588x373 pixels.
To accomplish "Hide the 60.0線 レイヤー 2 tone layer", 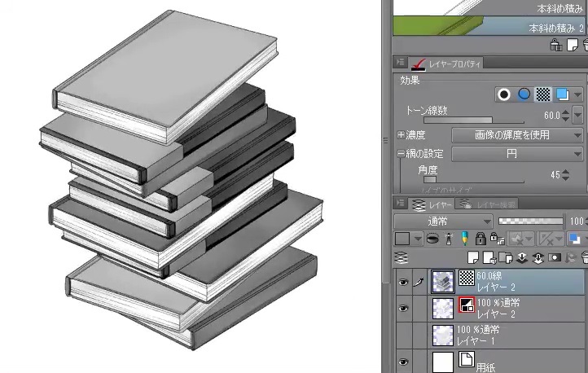I will point(402,281).
